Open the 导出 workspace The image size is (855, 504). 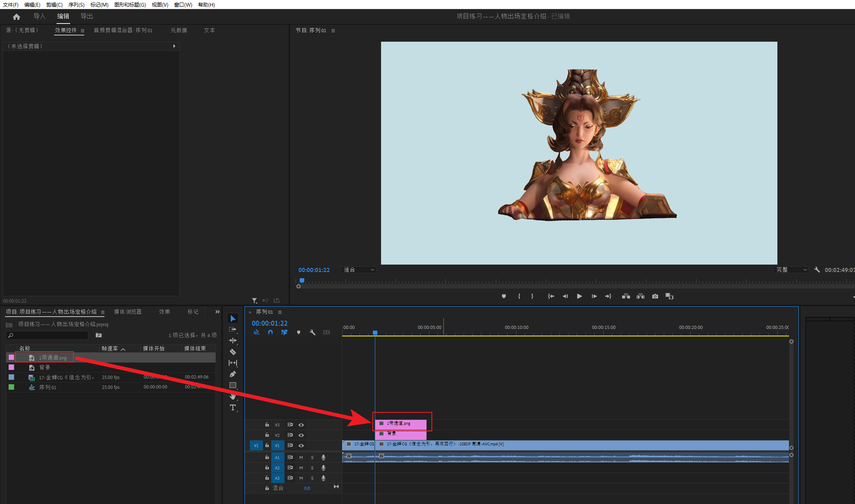click(x=87, y=16)
